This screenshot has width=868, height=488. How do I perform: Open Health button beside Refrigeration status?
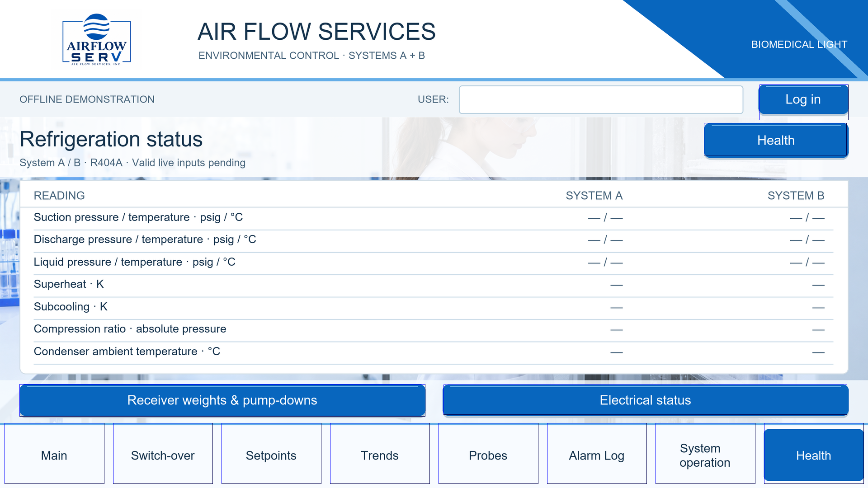click(x=776, y=140)
